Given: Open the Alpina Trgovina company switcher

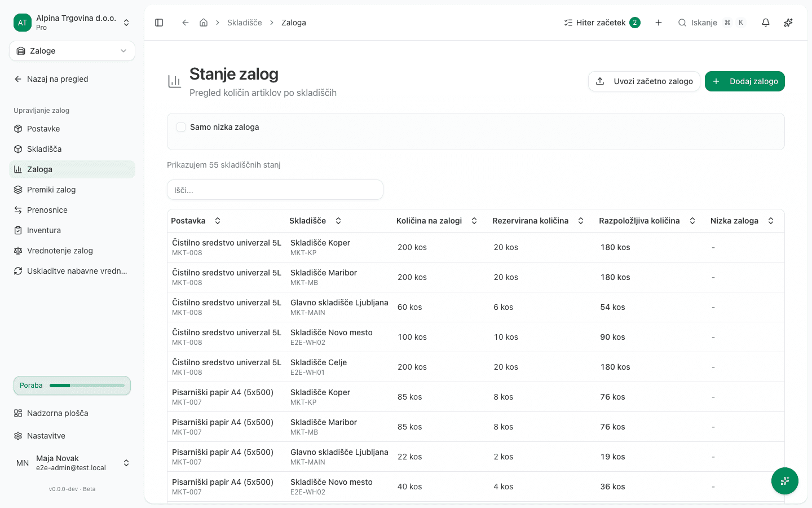Looking at the screenshot, I should click(72, 23).
